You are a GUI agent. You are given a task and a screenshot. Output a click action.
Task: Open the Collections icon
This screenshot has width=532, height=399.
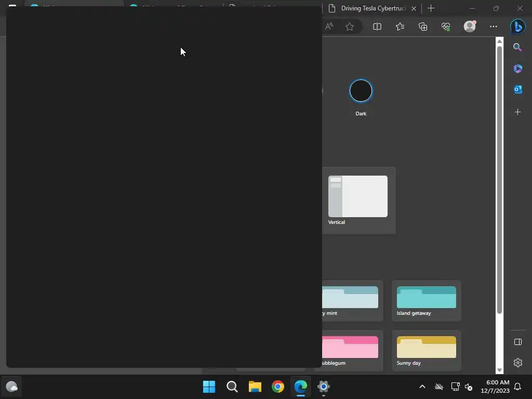[423, 26]
